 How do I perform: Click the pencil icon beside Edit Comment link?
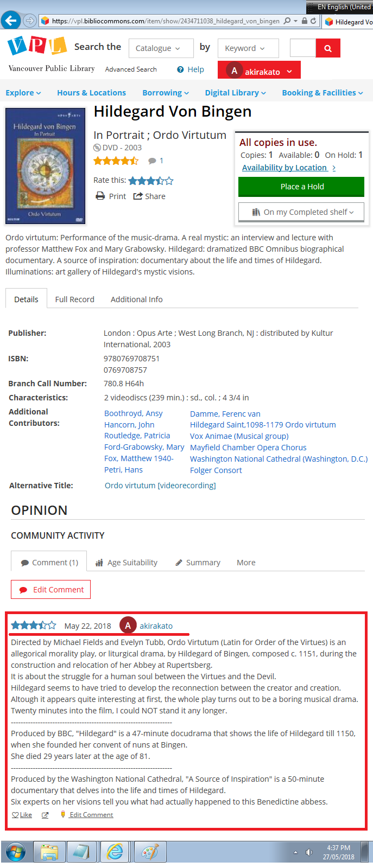63,814
